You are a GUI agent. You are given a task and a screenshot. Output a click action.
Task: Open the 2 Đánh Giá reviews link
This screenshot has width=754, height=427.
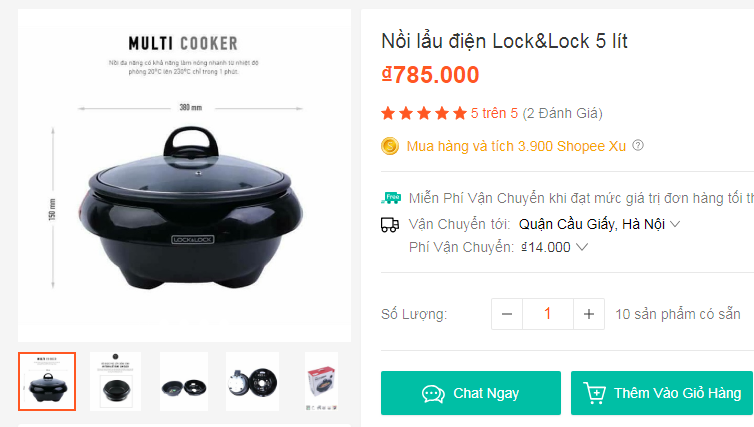(x=562, y=113)
